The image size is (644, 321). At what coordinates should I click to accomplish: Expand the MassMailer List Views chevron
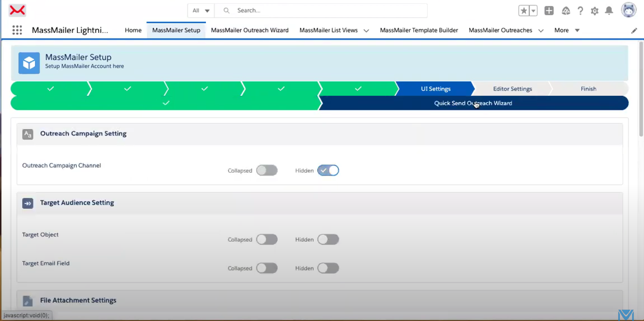(366, 31)
